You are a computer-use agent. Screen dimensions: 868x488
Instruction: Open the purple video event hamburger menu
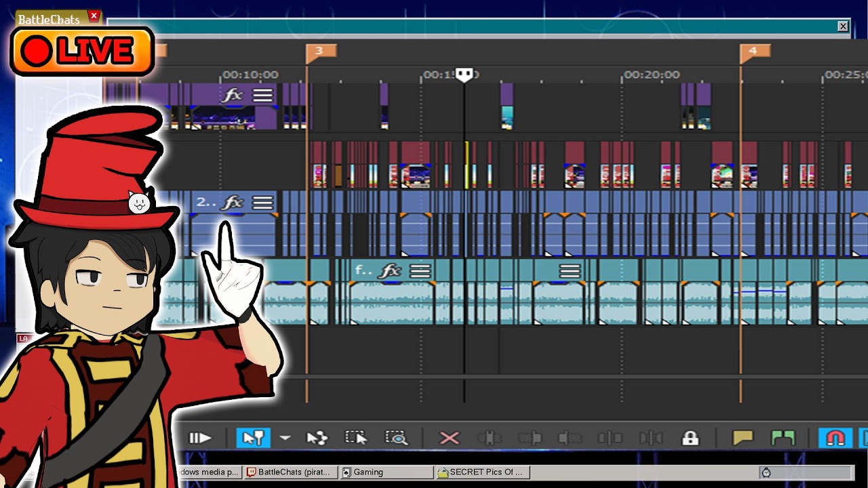[262, 95]
